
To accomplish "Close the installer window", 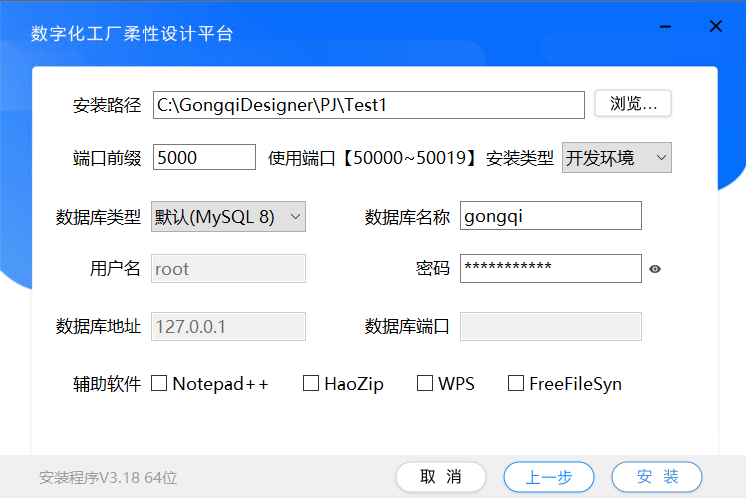I will [716, 27].
